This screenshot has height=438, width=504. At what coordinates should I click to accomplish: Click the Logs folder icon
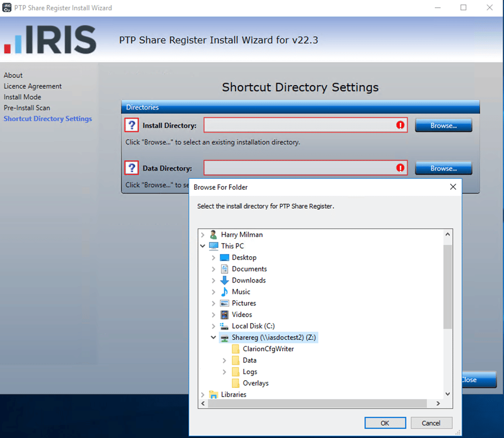tap(235, 372)
